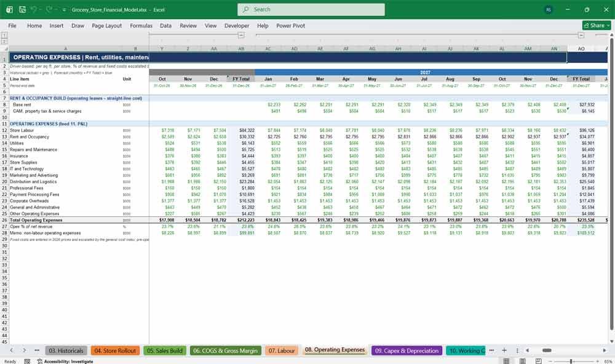Show more sheets ellipsis right of tabs

tap(491, 350)
